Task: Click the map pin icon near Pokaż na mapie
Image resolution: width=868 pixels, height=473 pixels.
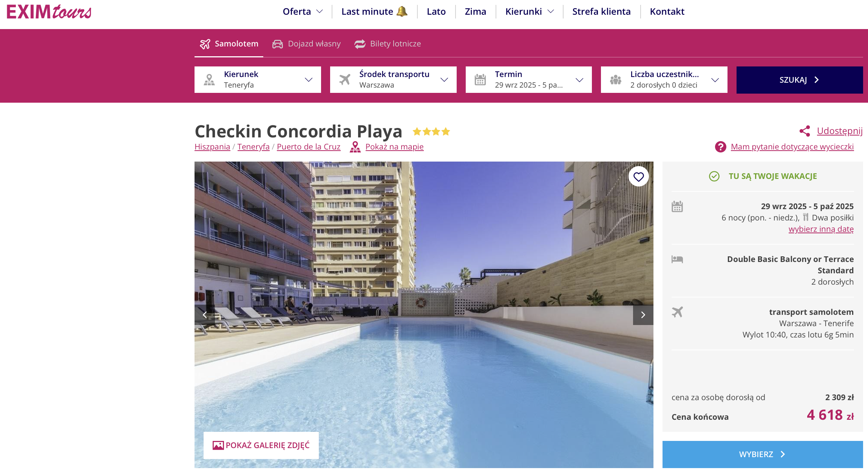Action: tap(355, 147)
